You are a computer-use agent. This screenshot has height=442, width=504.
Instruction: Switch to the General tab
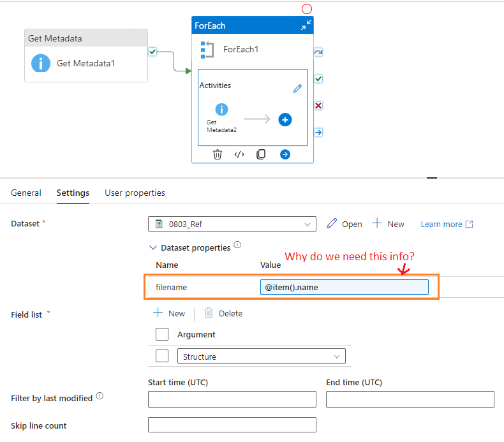26,193
